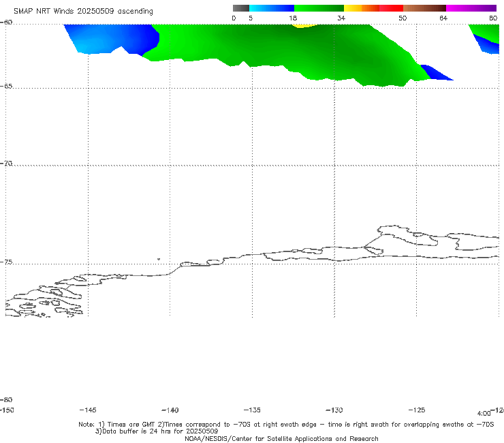Click the brown segment of the color bar
This screenshot has width=504, height=443.
[x=424, y=8]
